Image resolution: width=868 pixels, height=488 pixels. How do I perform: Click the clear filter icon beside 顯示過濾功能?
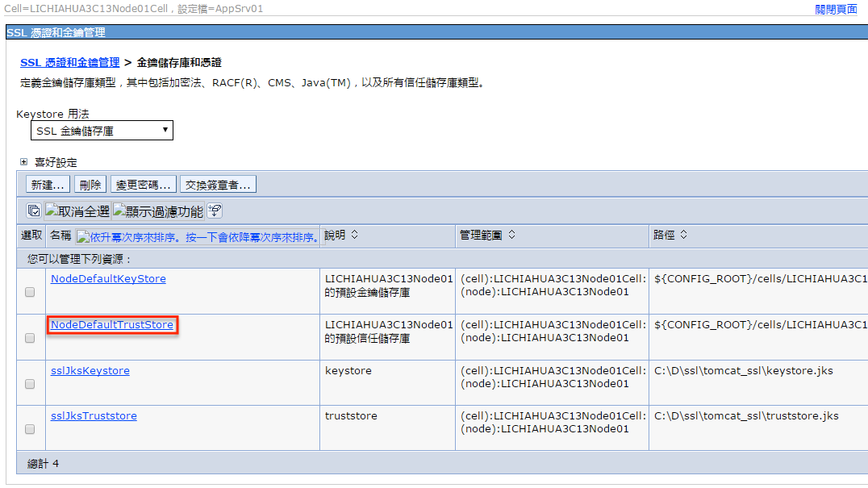[x=215, y=211]
